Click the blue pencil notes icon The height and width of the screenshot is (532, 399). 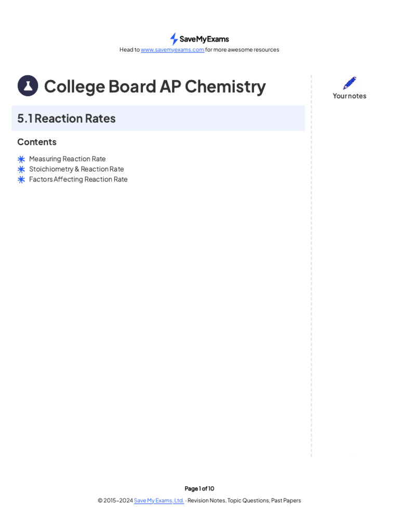click(x=350, y=83)
